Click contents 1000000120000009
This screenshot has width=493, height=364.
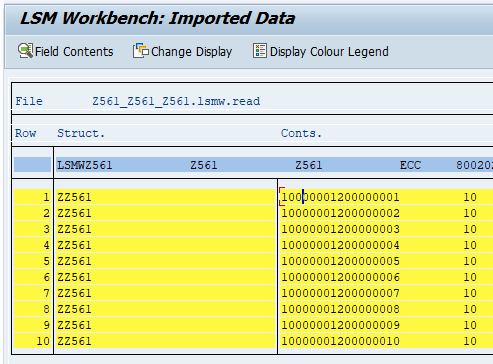340,325
